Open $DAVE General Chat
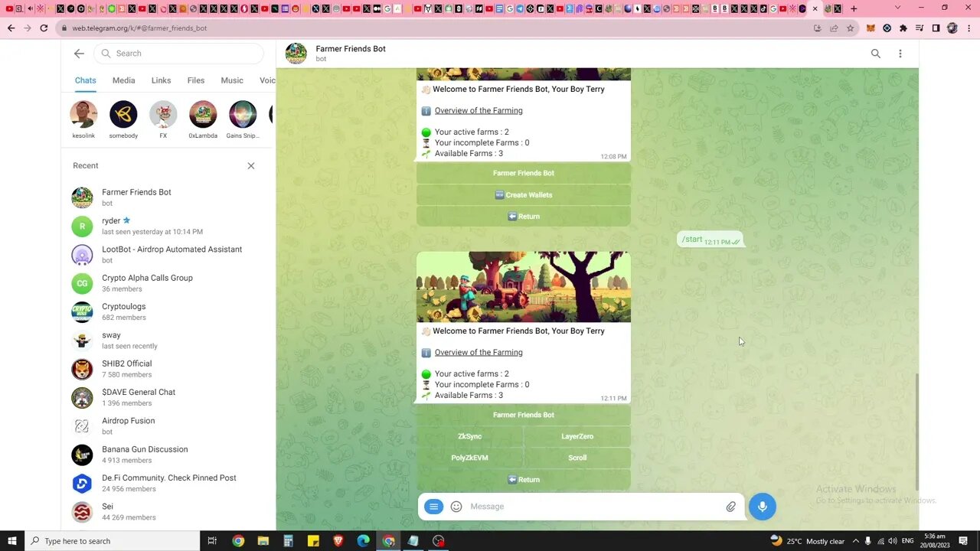Viewport: 980px width, 551px height. 168,397
